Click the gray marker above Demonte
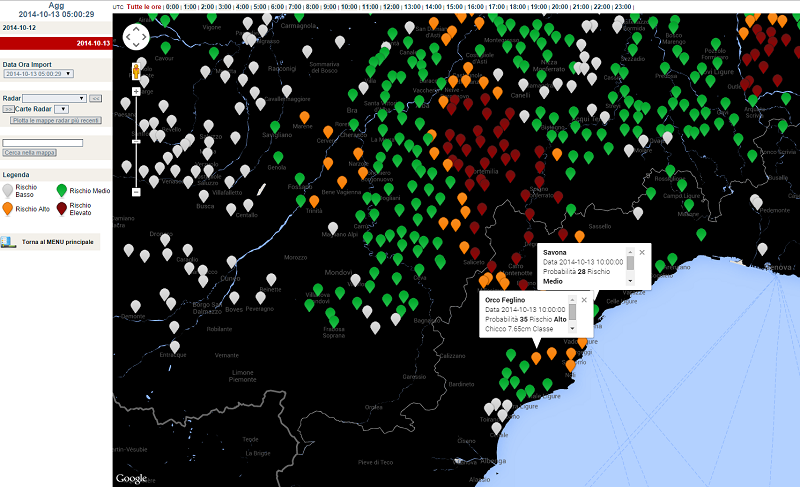This screenshot has width=800, height=487. (x=136, y=306)
